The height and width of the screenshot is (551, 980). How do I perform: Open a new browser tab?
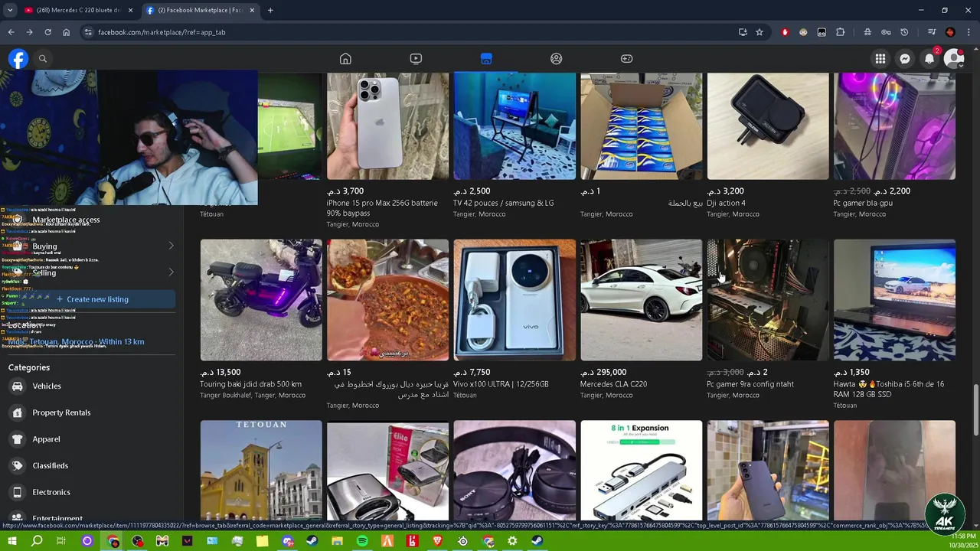(270, 10)
